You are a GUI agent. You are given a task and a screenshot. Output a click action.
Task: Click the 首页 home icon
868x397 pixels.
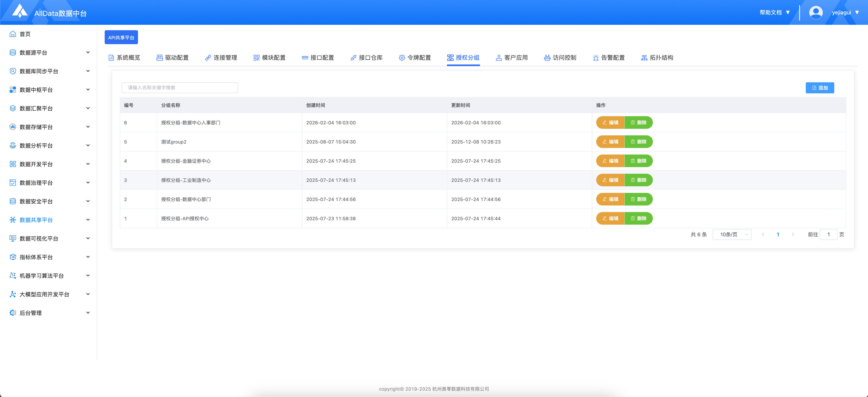point(13,34)
